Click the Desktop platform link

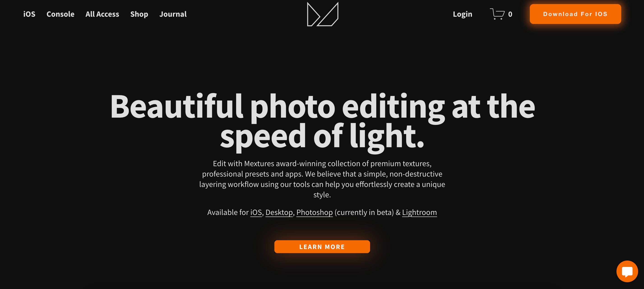(279, 212)
